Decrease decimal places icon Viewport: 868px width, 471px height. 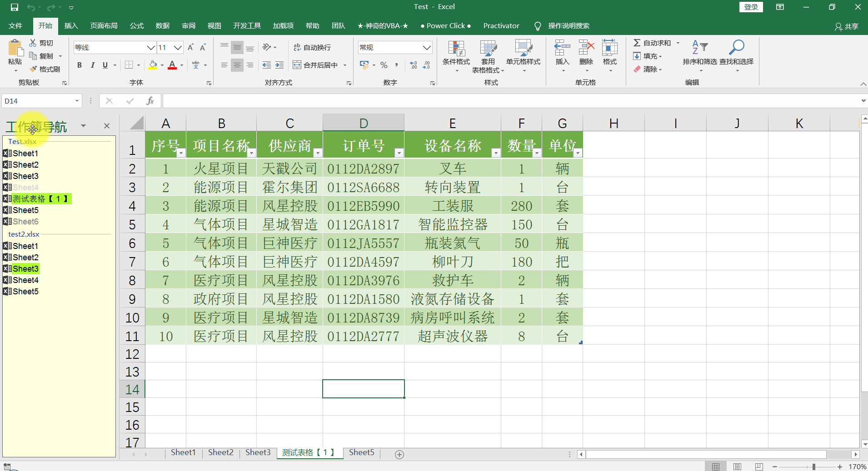[x=426, y=65]
